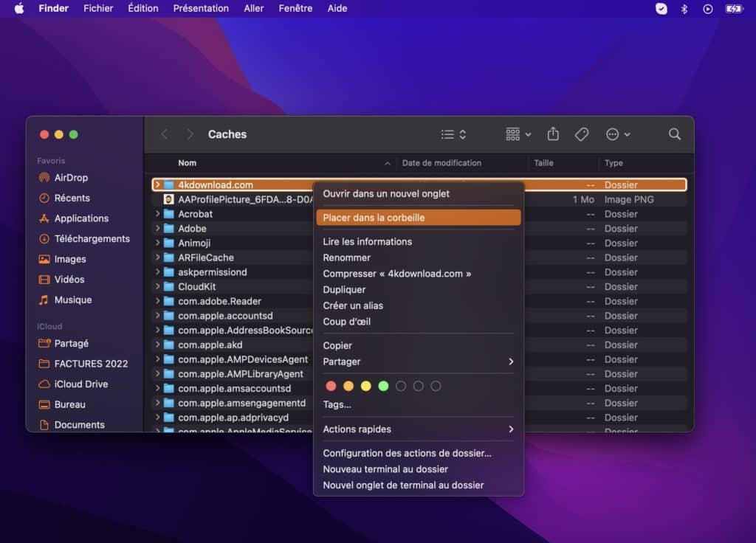This screenshot has width=756, height=543.
Task: Expand the com.adobe.Reader folder
Action: tap(157, 301)
